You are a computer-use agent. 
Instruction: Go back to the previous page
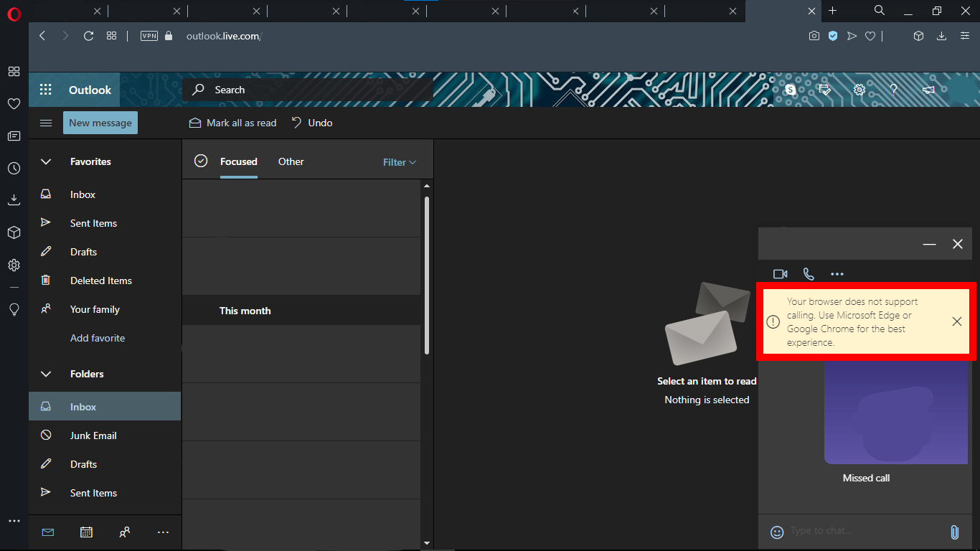click(42, 36)
